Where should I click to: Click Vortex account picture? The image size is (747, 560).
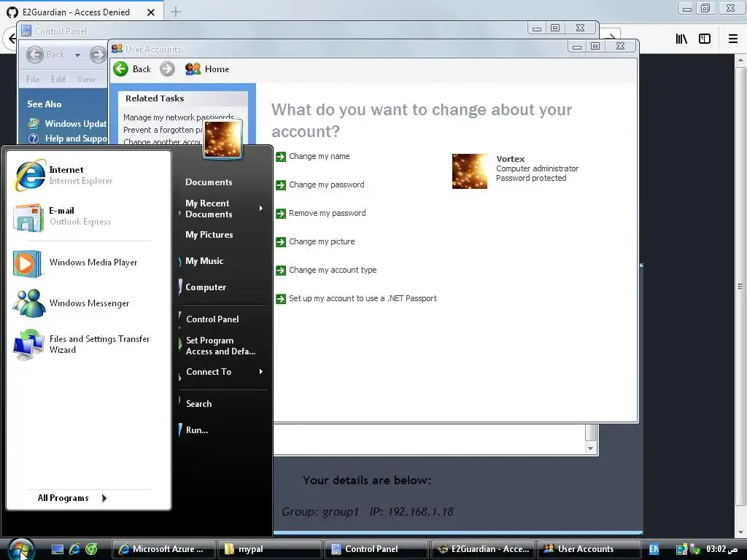tap(470, 171)
